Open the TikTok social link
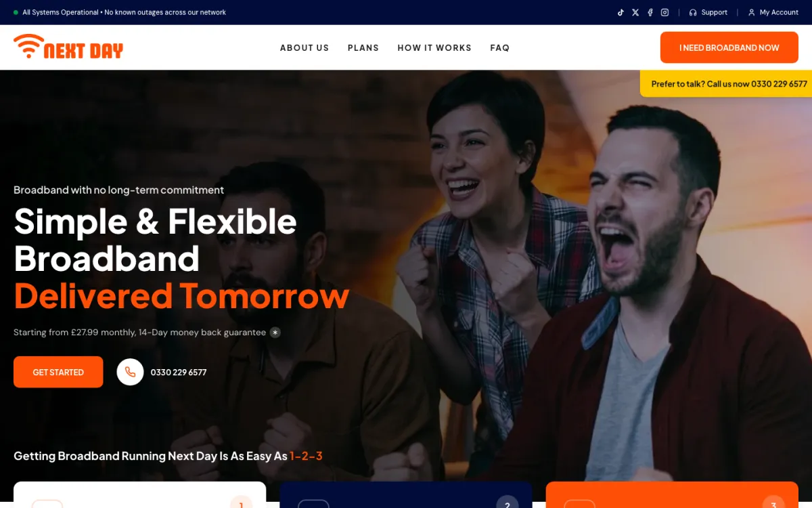 click(621, 12)
